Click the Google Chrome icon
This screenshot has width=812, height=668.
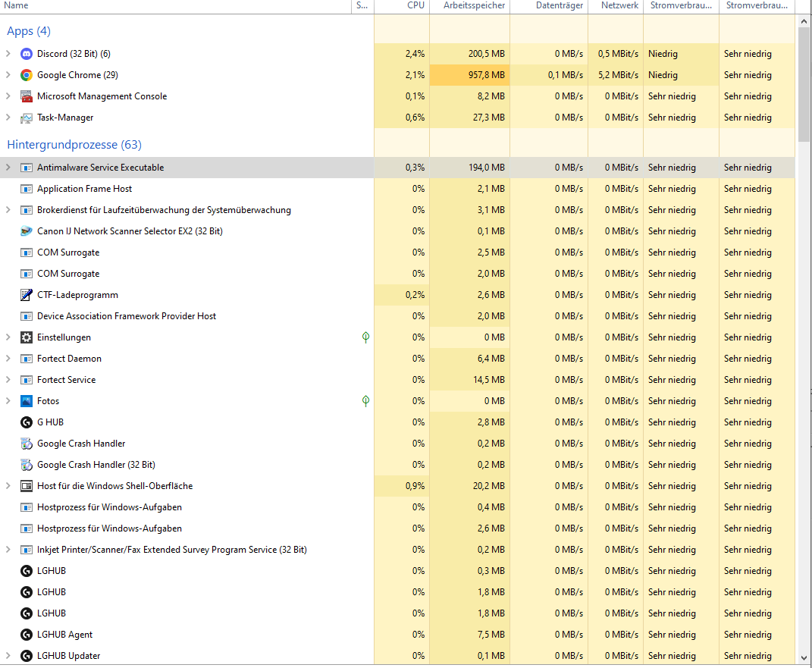tap(26, 75)
